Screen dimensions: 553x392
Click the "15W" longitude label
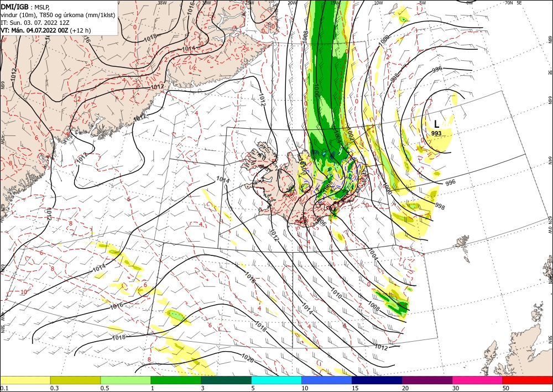pos(336,2)
